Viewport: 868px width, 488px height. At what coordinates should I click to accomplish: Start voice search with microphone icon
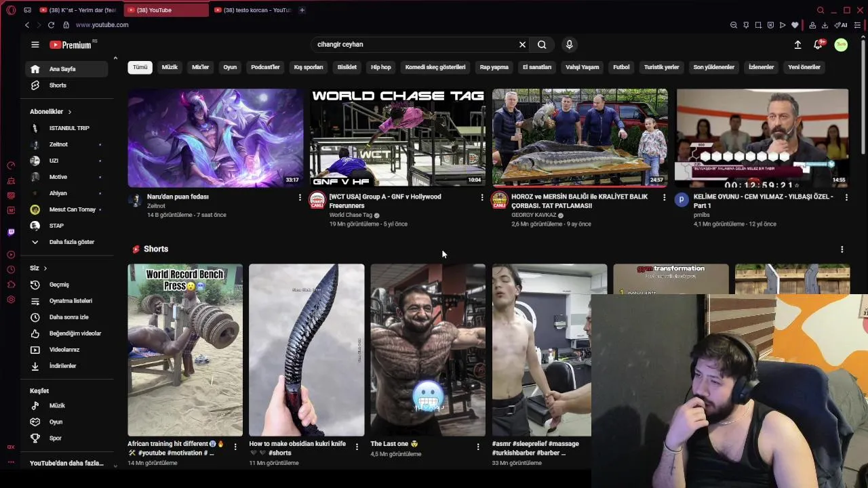pos(569,45)
